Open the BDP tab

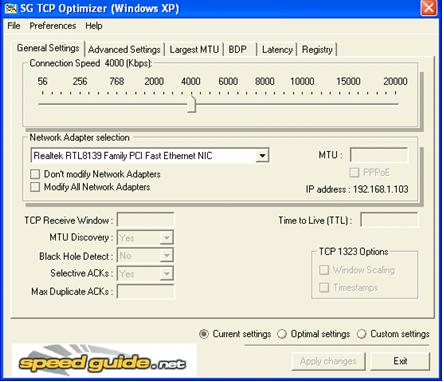point(238,50)
